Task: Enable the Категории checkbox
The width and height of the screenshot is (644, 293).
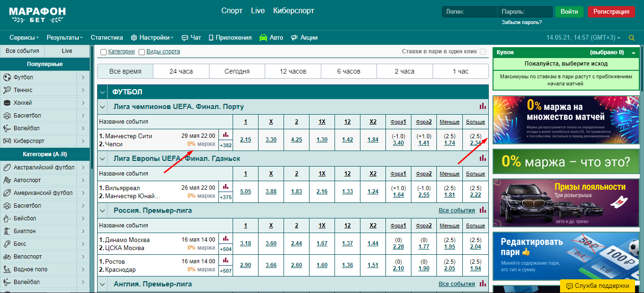Action: tap(103, 52)
